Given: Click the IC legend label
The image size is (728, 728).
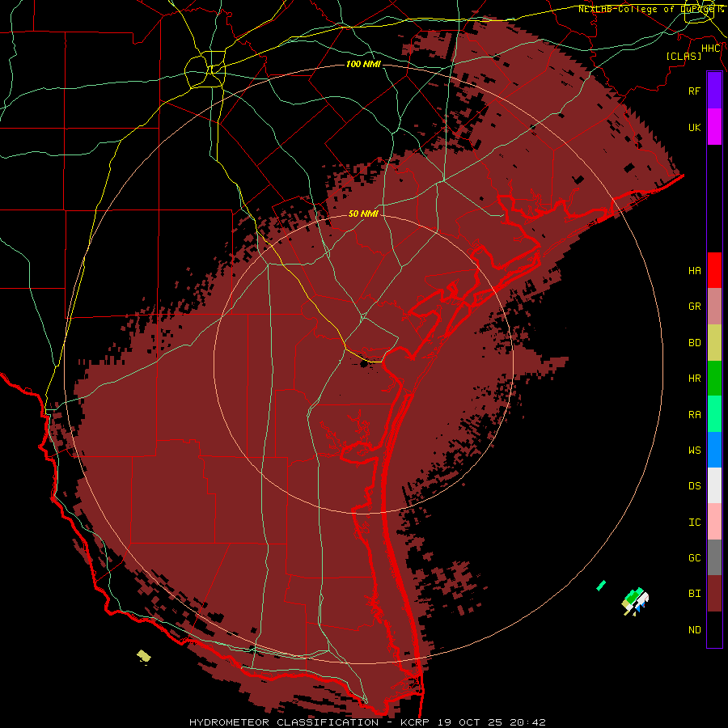Looking at the screenshot, I should 694,523.
